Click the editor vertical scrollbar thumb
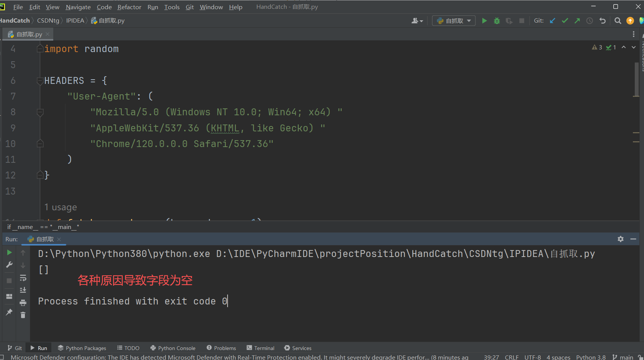 (636, 79)
